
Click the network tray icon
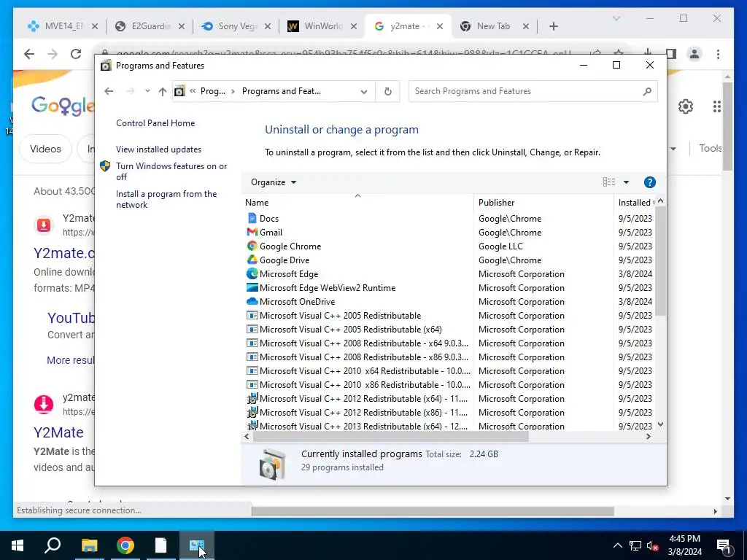(x=635, y=545)
